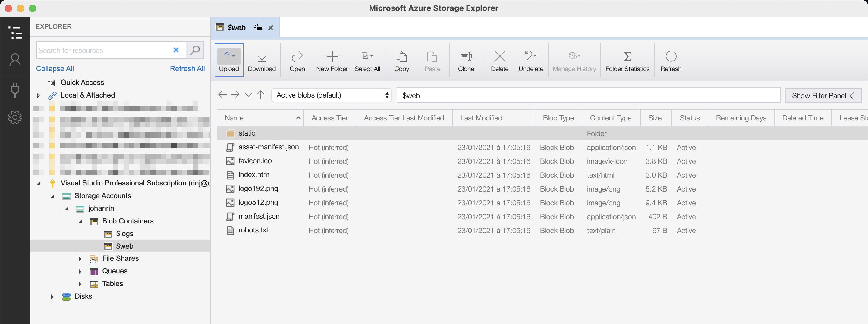The width and height of the screenshot is (868, 324).
Task: Select the robots.txt row
Action: 253,230
